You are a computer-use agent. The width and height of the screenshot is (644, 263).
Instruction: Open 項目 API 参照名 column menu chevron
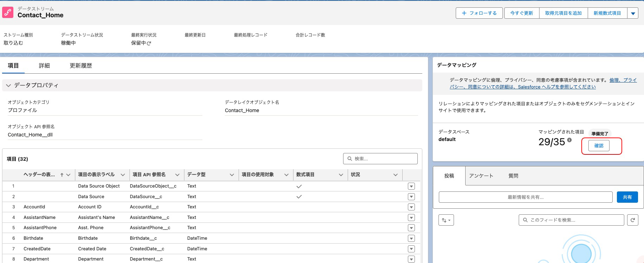click(177, 175)
